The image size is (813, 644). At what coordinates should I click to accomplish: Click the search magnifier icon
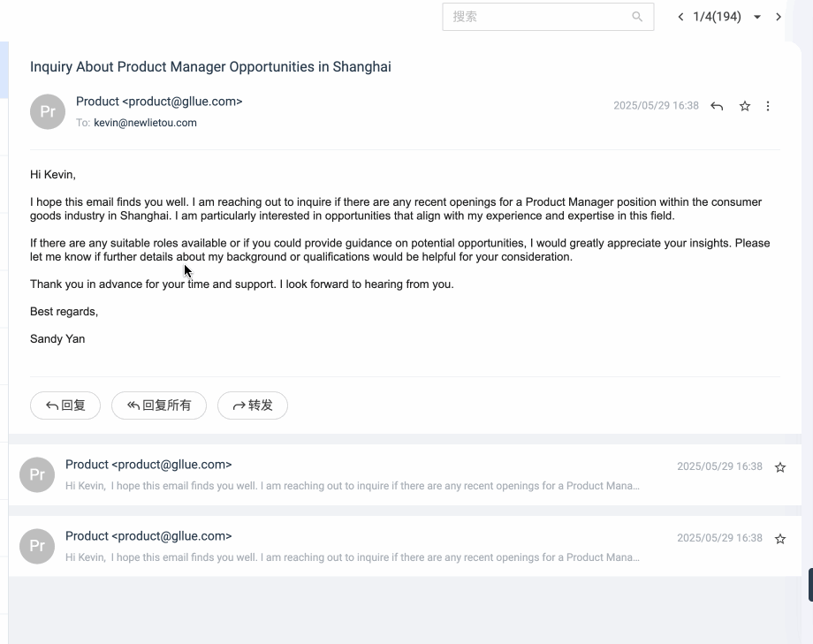point(637,17)
